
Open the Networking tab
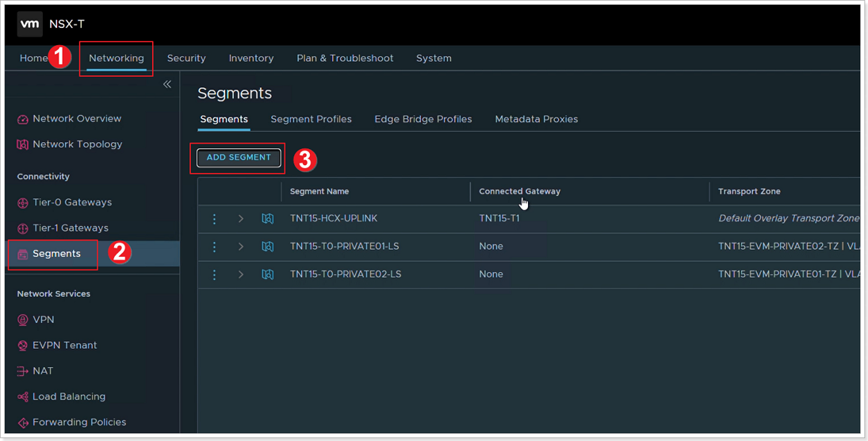tap(117, 58)
